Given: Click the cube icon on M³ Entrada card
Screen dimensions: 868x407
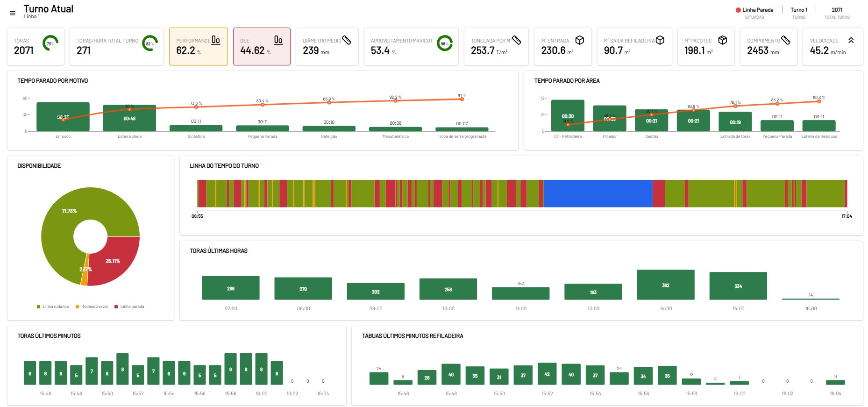Looking at the screenshot, I should pyautogui.click(x=580, y=40).
